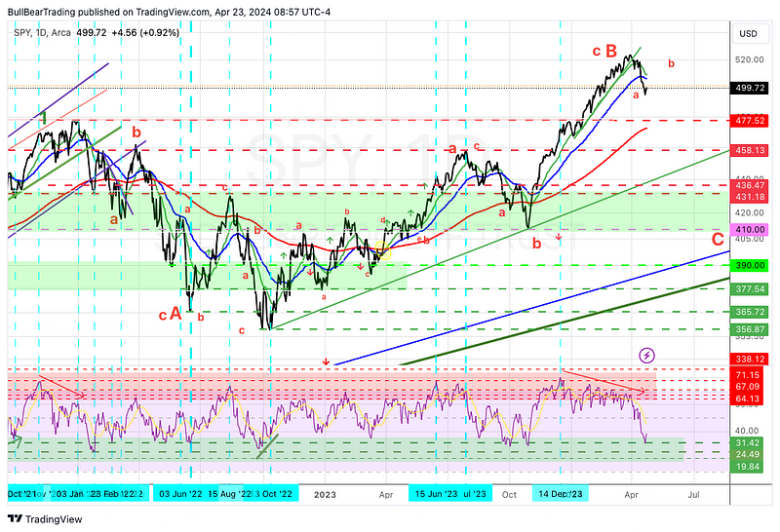Select the 390.00 bright green price label
Screen dimensions: 780x532
point(750,265)
